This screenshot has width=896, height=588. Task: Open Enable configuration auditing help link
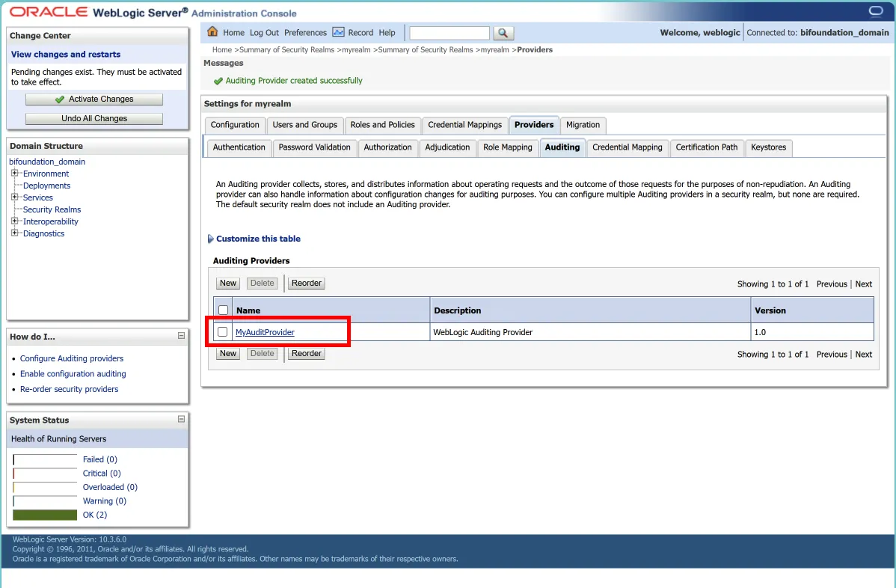73,374
